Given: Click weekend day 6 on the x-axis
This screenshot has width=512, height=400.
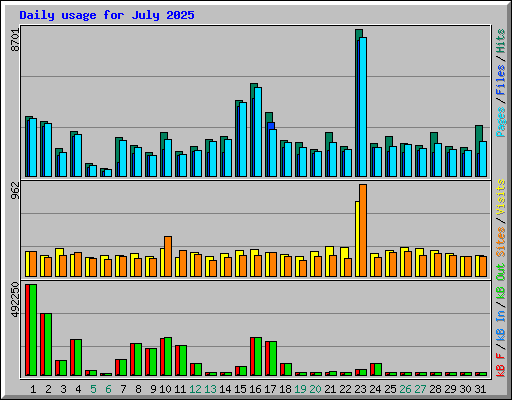Looking at the screenshot, I should pos(108,389).
